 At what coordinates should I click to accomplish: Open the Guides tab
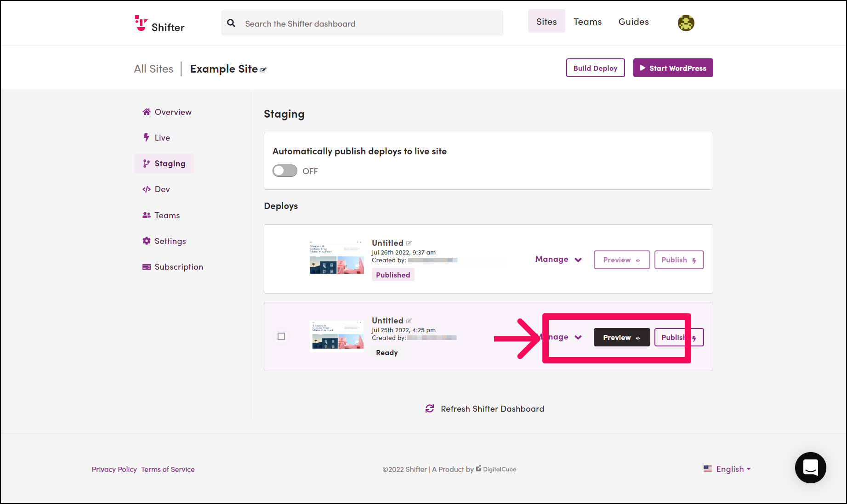pos(633,22)
